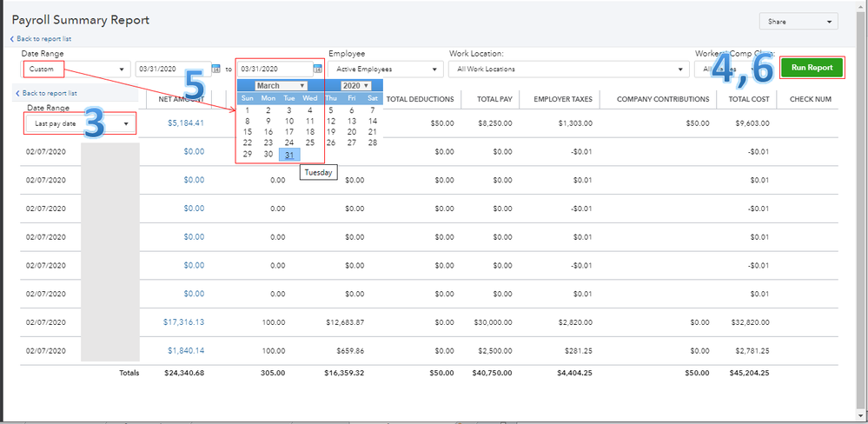Pick day 28 in the calendar
The image size is (868, 424).
click(373, 142)
